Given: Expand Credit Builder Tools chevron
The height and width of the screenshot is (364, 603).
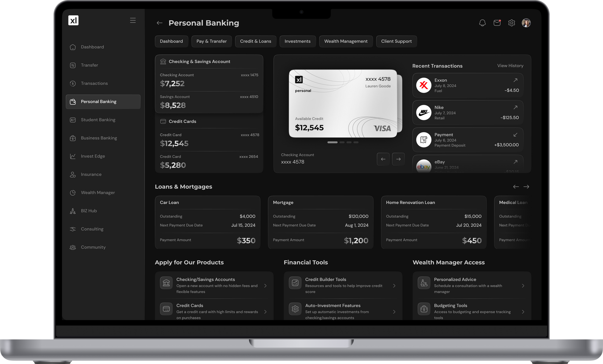Looking at the screenshot, I should (x=394, y=286).
